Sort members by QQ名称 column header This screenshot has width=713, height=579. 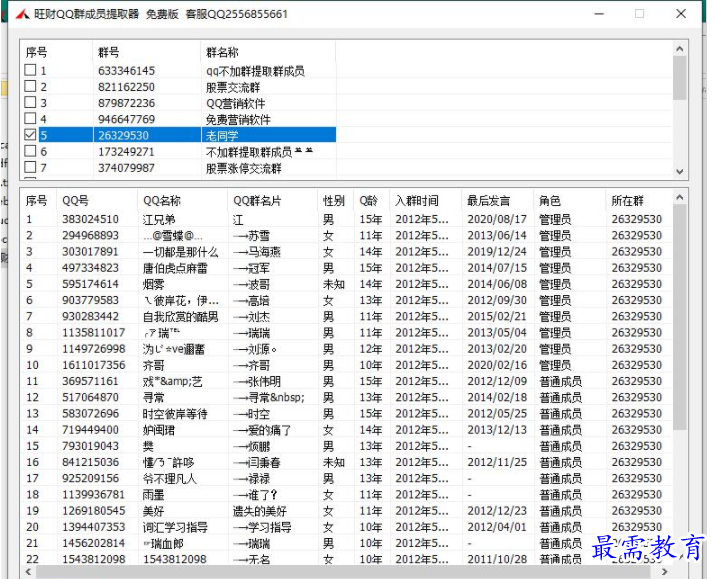point(162,201)
